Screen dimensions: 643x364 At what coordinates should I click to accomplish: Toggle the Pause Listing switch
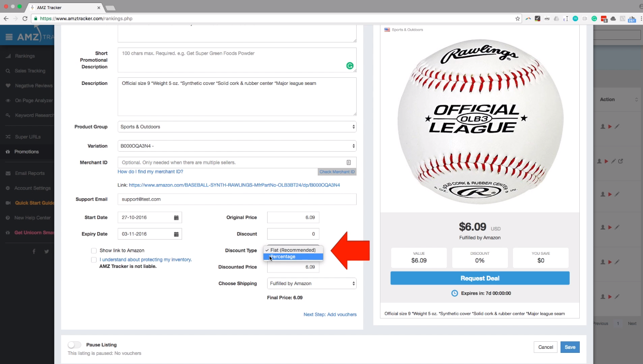point(74,345)
